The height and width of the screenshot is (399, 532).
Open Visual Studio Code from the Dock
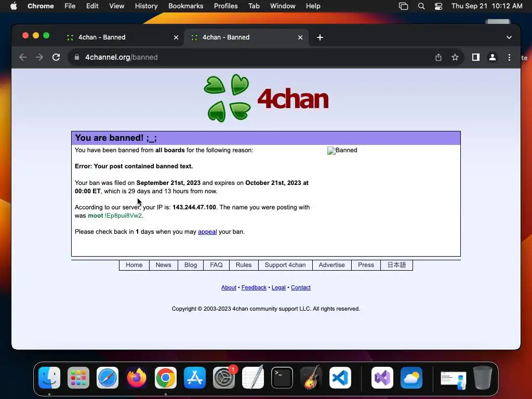[x=340, y=378]
